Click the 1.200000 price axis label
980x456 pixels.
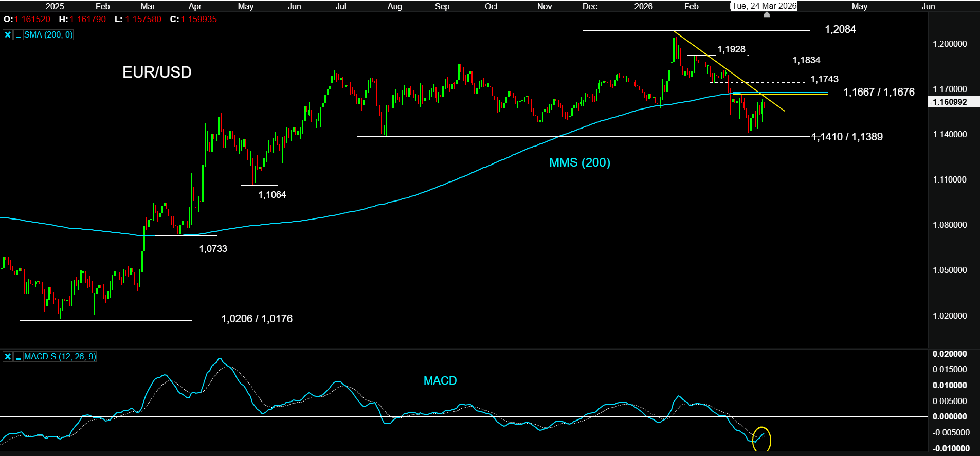coord(950,44)
